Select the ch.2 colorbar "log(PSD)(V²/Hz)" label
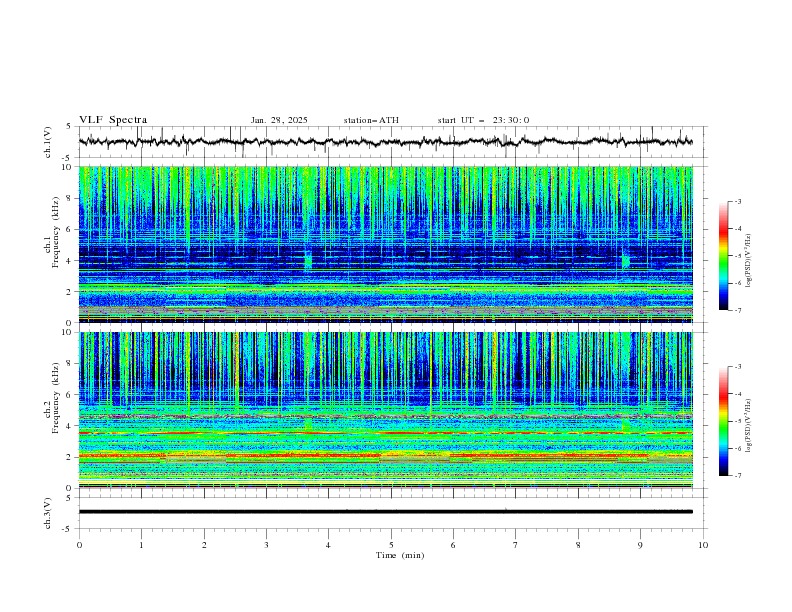This screenshot has width=792, height=612. [x=749, y=426]
